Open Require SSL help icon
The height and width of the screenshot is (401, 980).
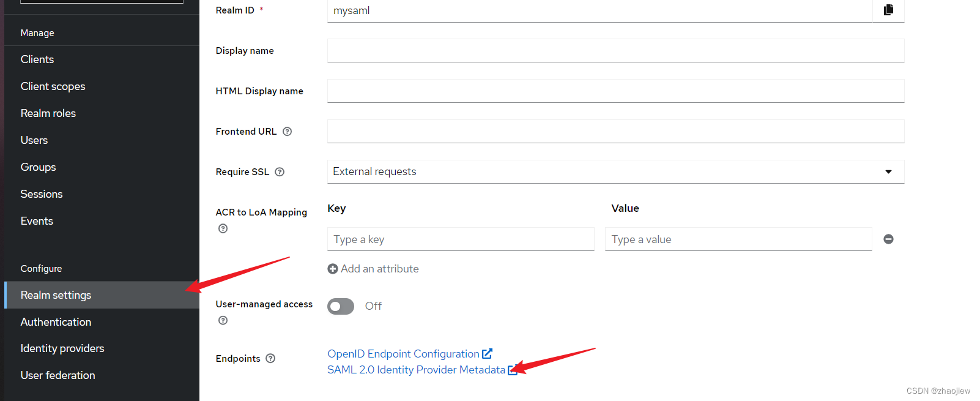[280, 172]
